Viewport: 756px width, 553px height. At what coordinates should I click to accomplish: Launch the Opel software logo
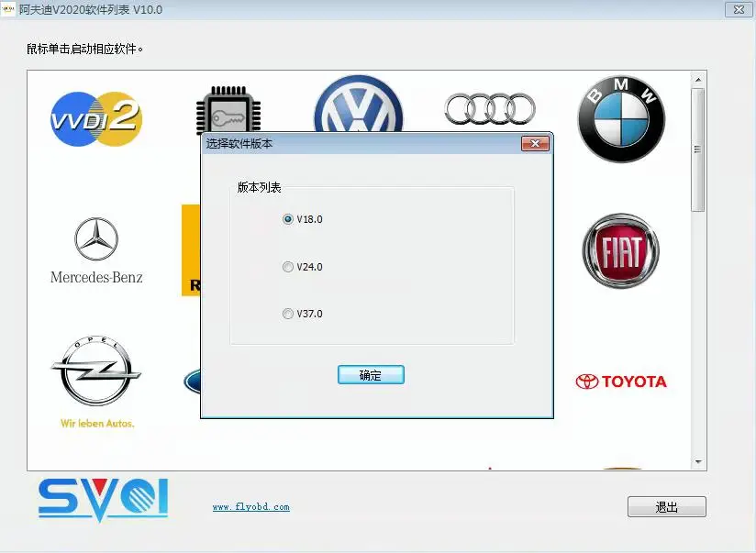coord(96,382)
